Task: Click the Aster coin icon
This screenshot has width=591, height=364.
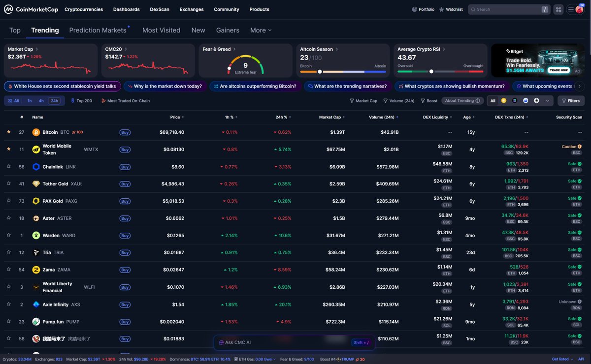Action: point(36,218)
